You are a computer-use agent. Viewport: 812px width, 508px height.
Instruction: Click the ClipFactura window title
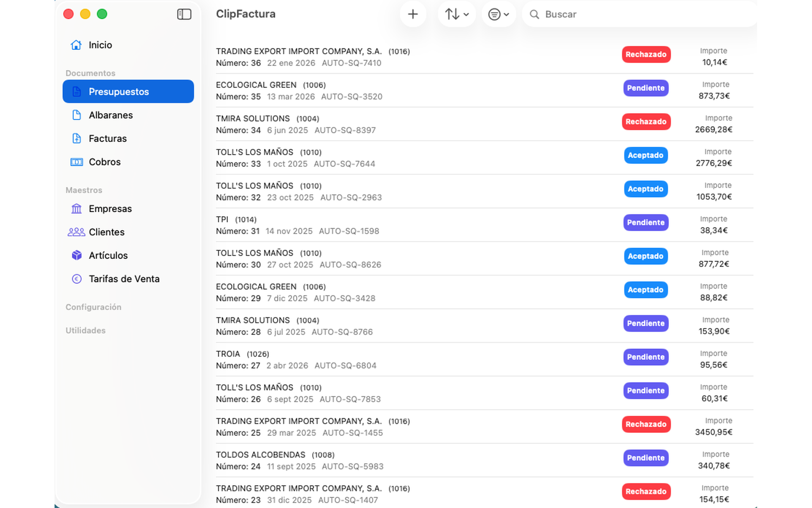(x=246, y=14)
